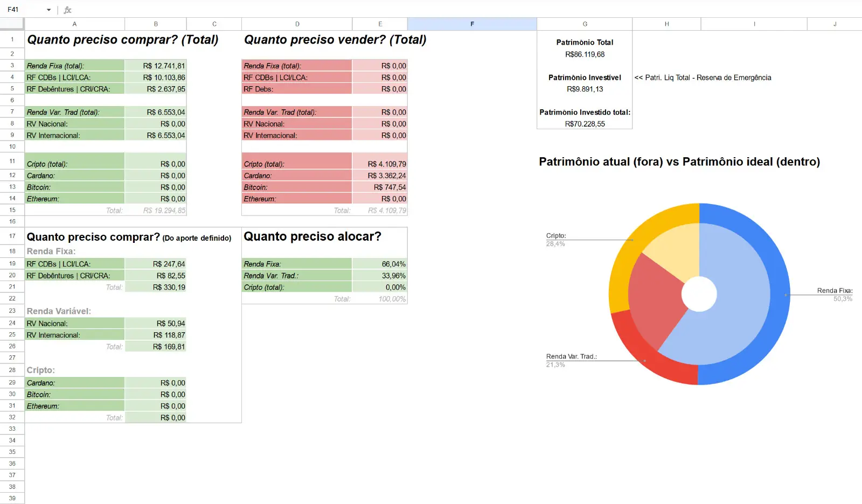This screenshot has height=504, width=862.
Task: Click the chart label 'Renda Fixa: 50,3%'
Action: [835, 295]
